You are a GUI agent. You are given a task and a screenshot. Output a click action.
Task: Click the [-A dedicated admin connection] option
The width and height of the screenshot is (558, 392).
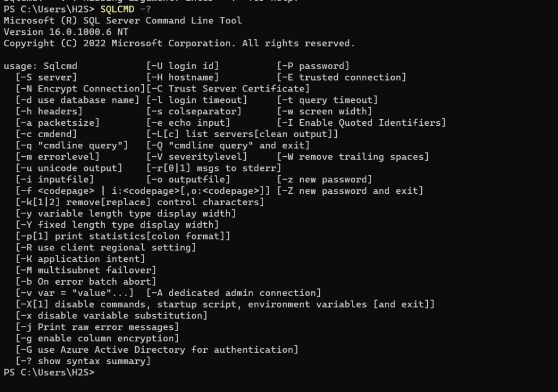[x=234, y=293]
